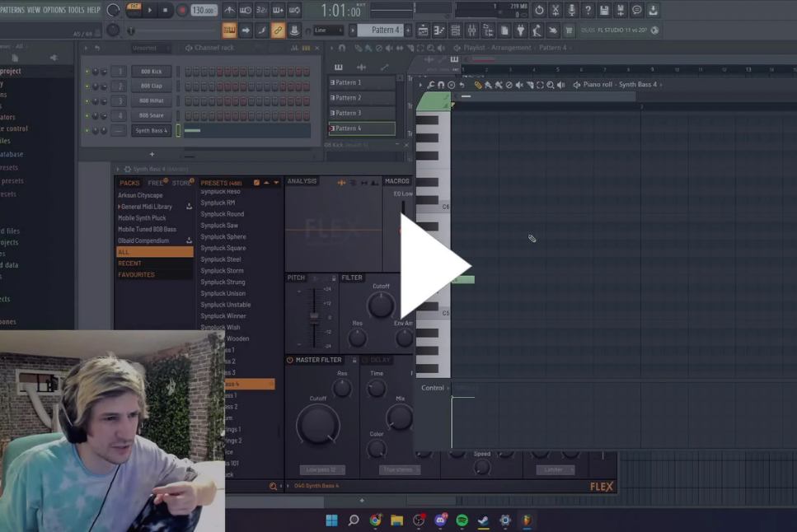Image resolution: width=797 pixels, height=532 pixels.
Task: Open the mixer from the toolbar
Action: click(x=471, y=30)
